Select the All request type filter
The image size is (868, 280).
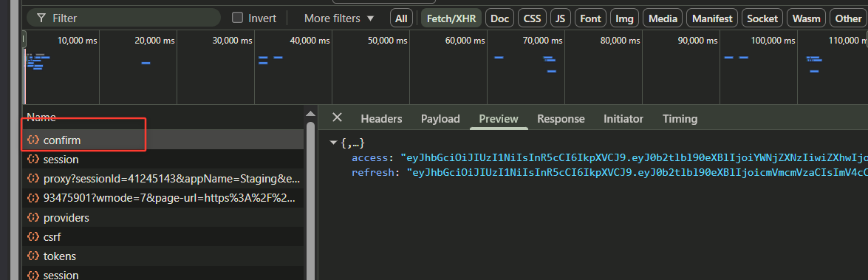point(401,18)
